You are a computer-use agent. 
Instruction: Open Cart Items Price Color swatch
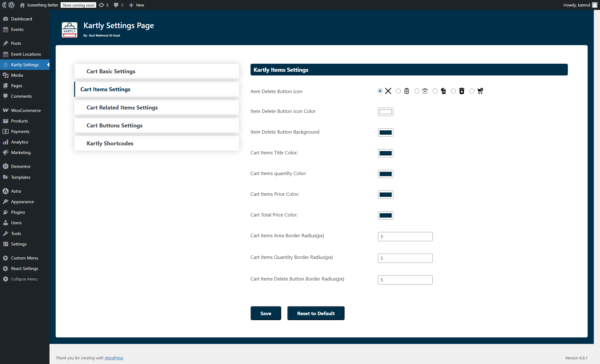[386, 195]
